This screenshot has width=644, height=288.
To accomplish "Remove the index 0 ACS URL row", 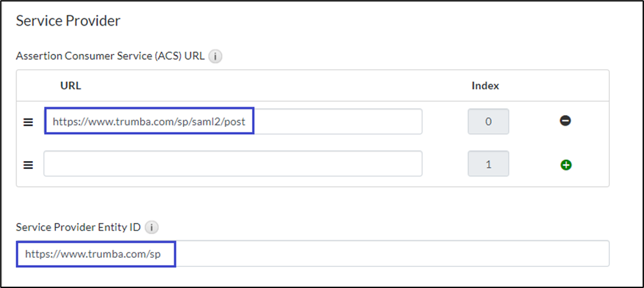I will pos(565,122).
